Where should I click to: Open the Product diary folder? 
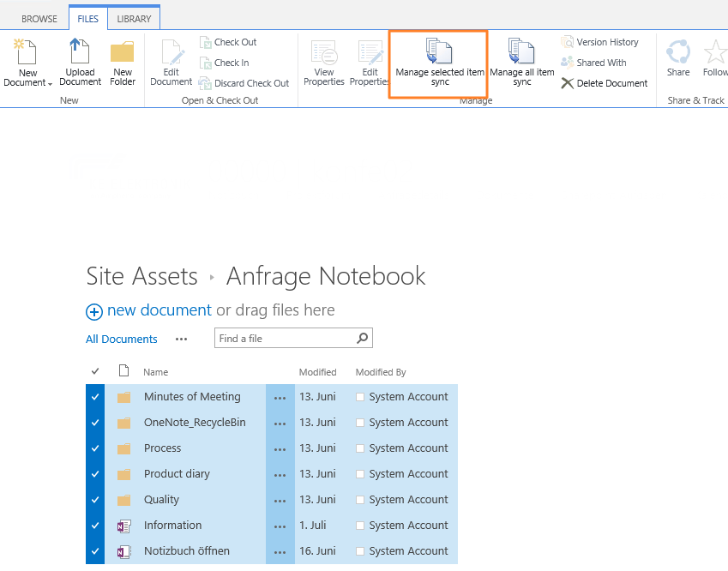pos(177,474)
